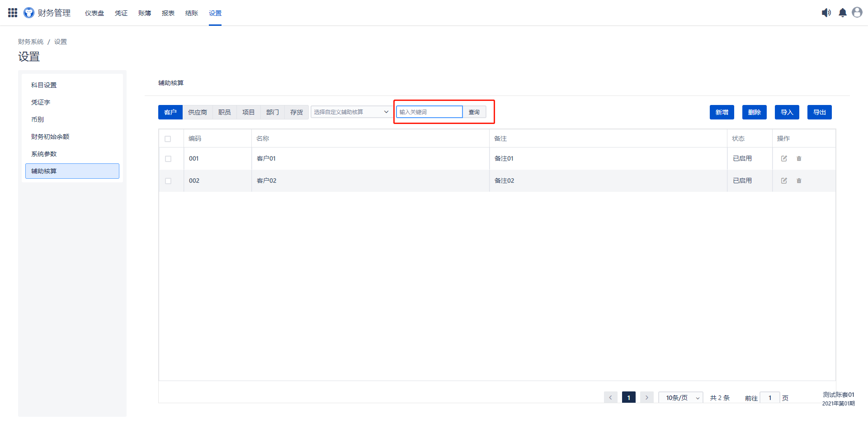This screenshot has height=424, width=868.
Task: Switch to the 部门 tab
Action: pos(273,112)
